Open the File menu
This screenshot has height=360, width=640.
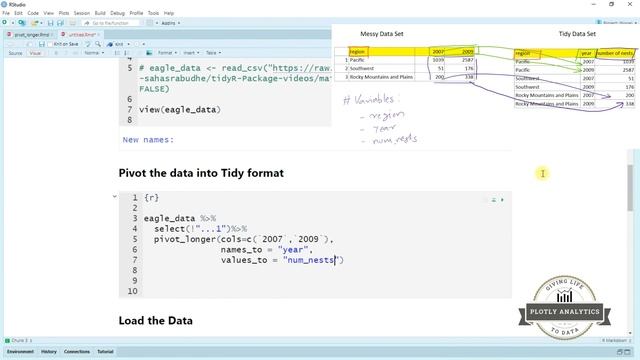[6, 13]
